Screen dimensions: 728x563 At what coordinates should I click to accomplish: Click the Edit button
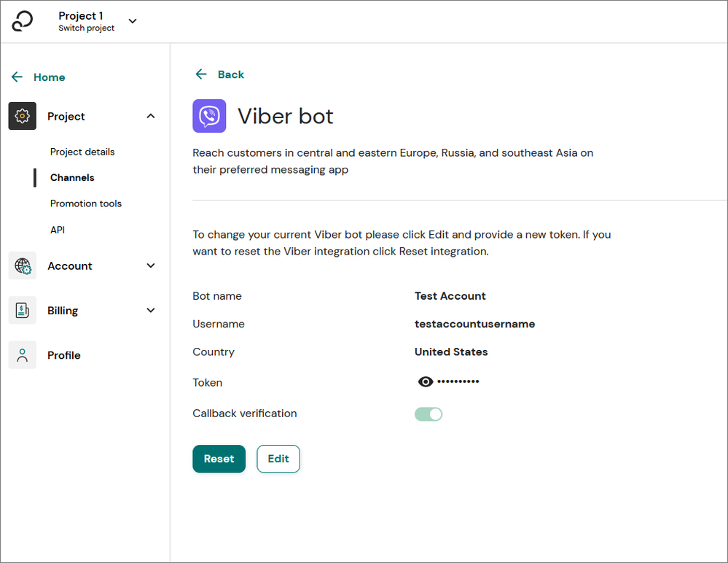tap(278, 459)
